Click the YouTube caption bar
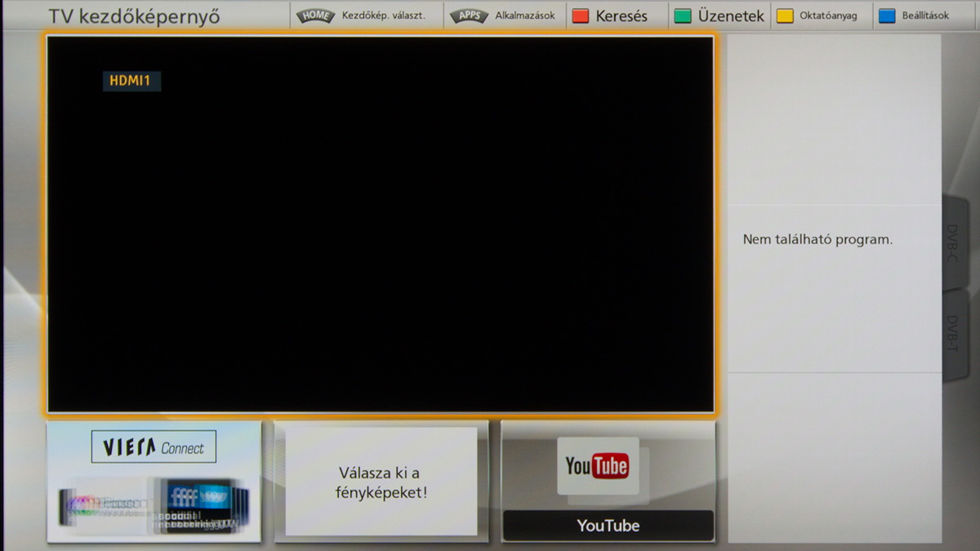The height and width of the screenshot is (551, 980). [x=608, y=526]
